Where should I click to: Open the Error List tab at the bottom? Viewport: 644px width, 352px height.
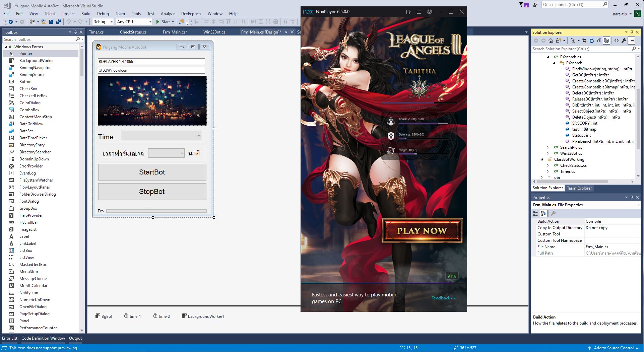point(10,338)
